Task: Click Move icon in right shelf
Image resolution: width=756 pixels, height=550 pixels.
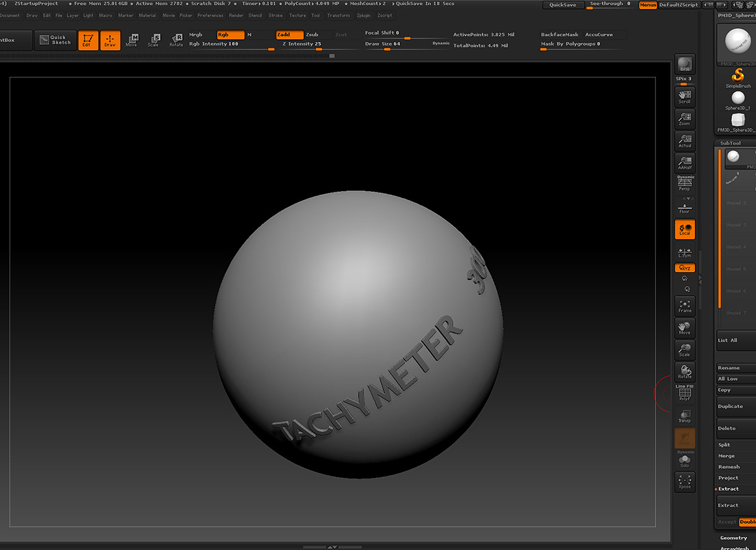Action: 684,328
